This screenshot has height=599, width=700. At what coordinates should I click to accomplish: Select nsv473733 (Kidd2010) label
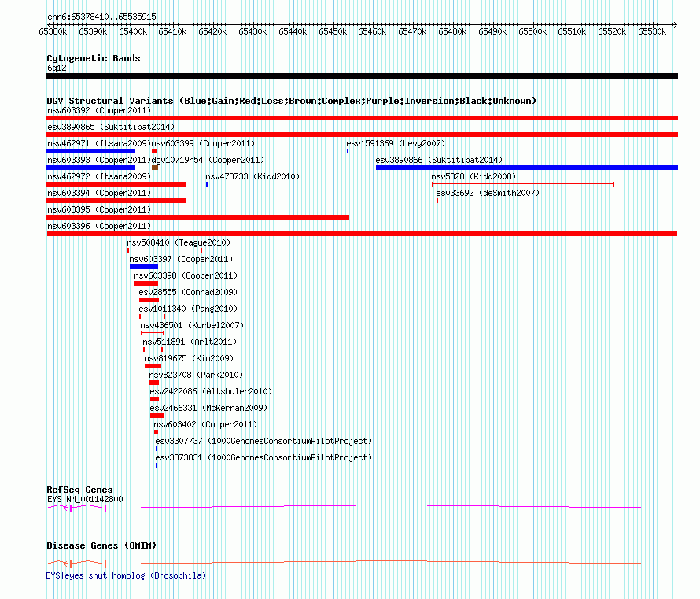tap(252, 176)
